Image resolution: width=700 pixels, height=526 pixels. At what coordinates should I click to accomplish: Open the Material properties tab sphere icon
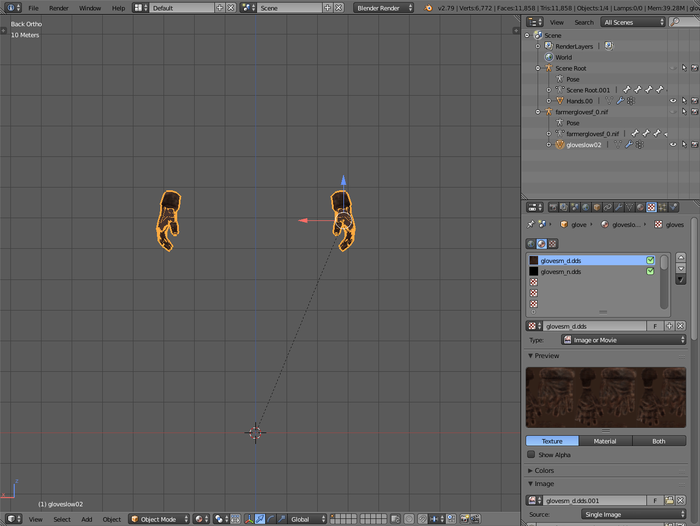(x=640, y=207)
